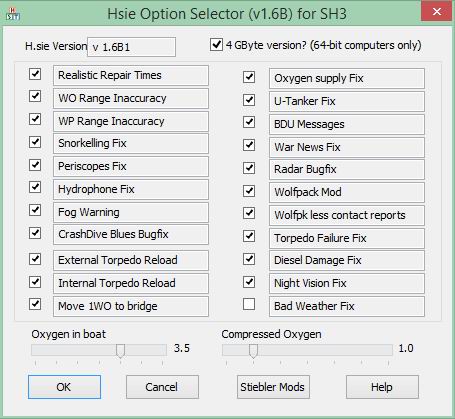Viewport: 455px width, 419px height.
Task: Uncheck Realistic Repair Times checkbox
Action: pyautogui.click(x=35, y=74)
